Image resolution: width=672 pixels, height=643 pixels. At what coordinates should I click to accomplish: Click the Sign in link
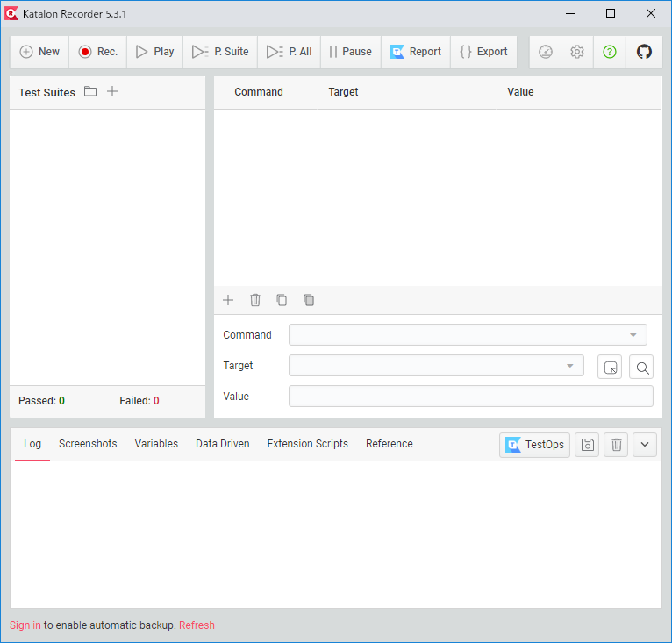[x=25, y=625]
